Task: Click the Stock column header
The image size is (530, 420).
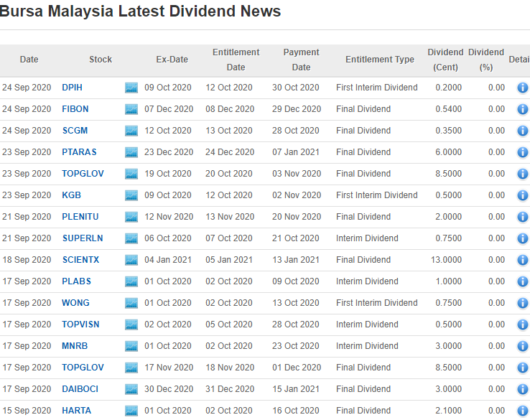Action: 101,60
